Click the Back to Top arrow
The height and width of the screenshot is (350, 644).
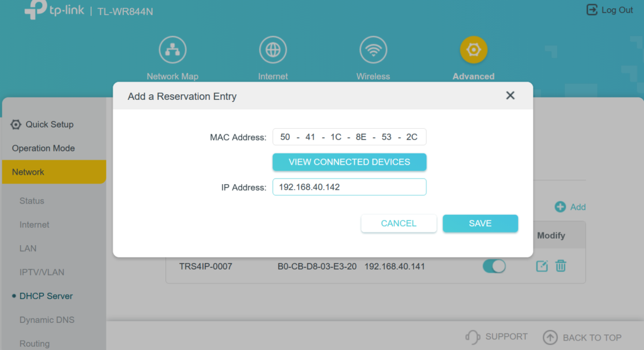point(550,337)
